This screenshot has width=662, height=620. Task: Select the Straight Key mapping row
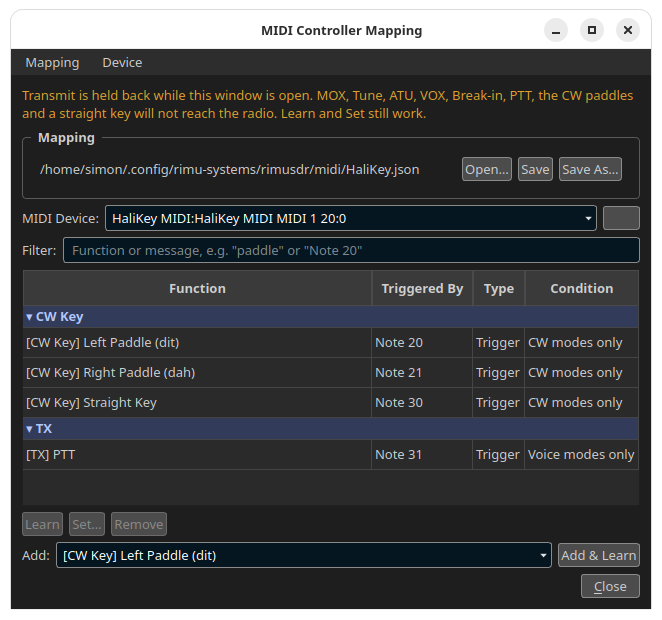[331, 403]
